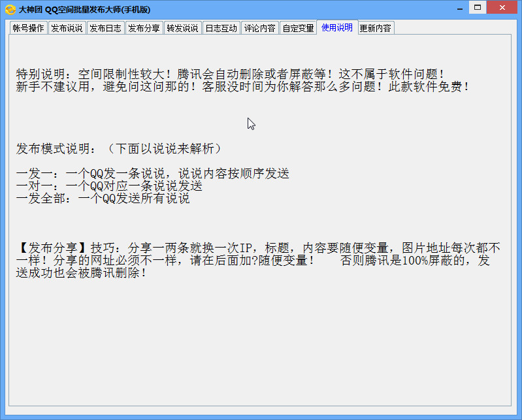Click the 一发一 mode description line
Viewport: 522px width, 420px height.
152,173
